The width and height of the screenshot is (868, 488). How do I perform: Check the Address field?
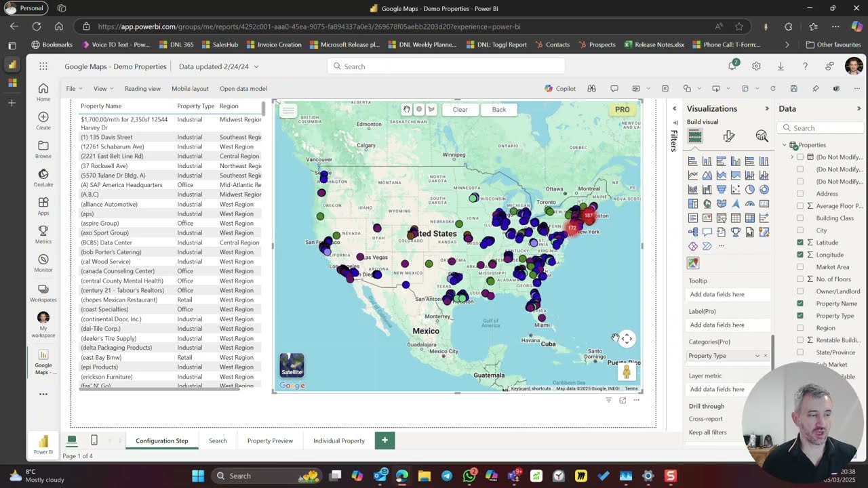point(800,194)
